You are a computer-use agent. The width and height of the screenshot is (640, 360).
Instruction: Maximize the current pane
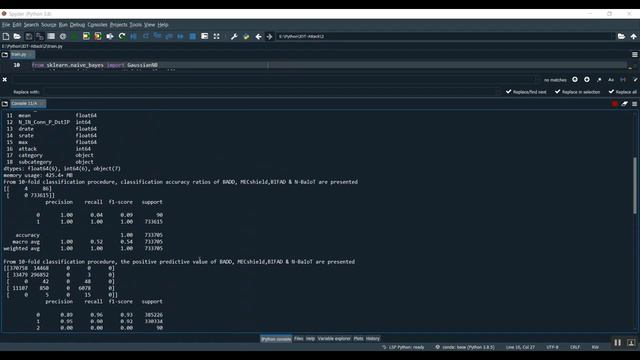tap(204, 36)
